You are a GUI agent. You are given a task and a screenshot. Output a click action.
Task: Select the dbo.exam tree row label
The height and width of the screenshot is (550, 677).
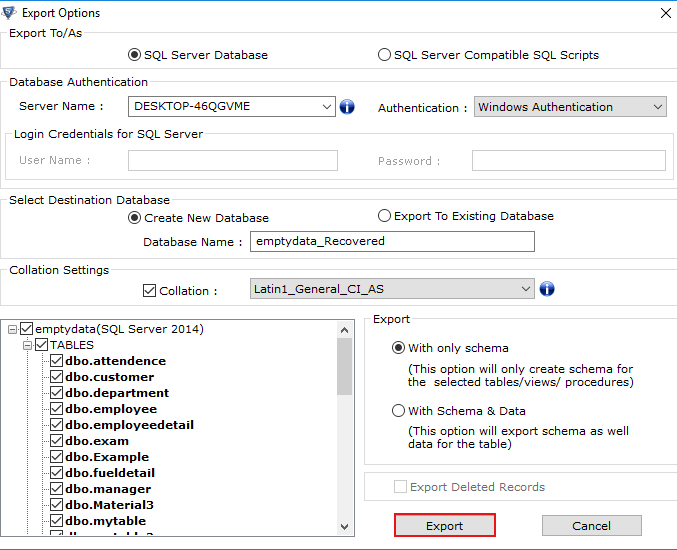coord(97,440)
